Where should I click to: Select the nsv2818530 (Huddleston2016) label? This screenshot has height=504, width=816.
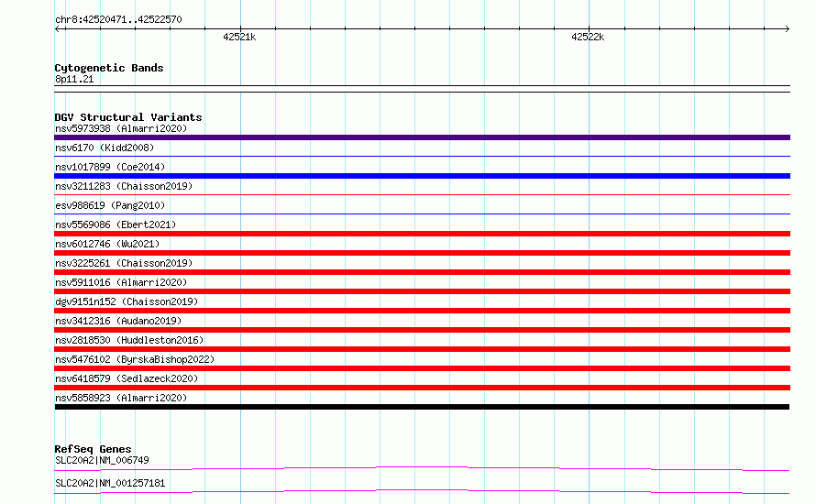pyautogui.click(x=129, y=340)
